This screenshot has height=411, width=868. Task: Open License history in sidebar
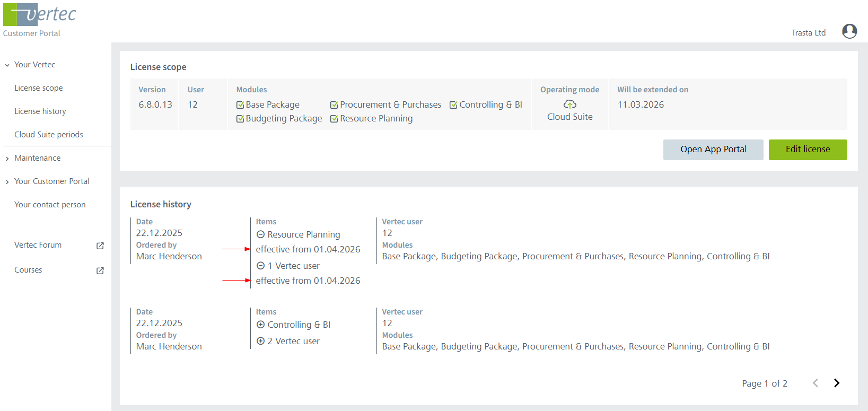[x=40, y=111]
